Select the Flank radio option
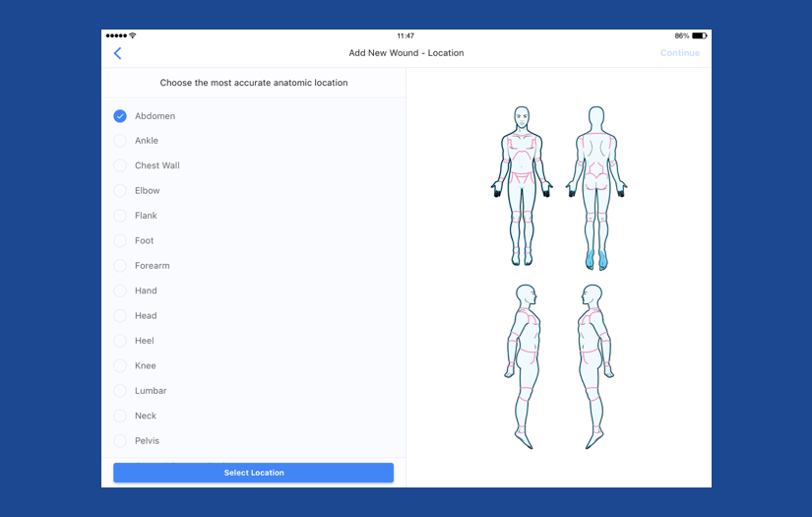The image size is (812, 517). pyautogui.click(x=120, y=216)
